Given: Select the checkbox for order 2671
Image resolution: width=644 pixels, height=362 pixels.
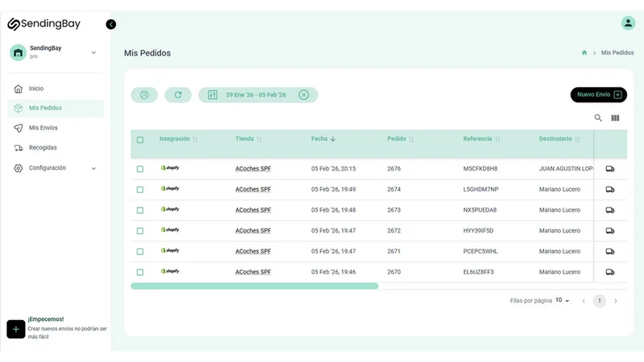Looking at the screenshot, I should pos(140,252).
